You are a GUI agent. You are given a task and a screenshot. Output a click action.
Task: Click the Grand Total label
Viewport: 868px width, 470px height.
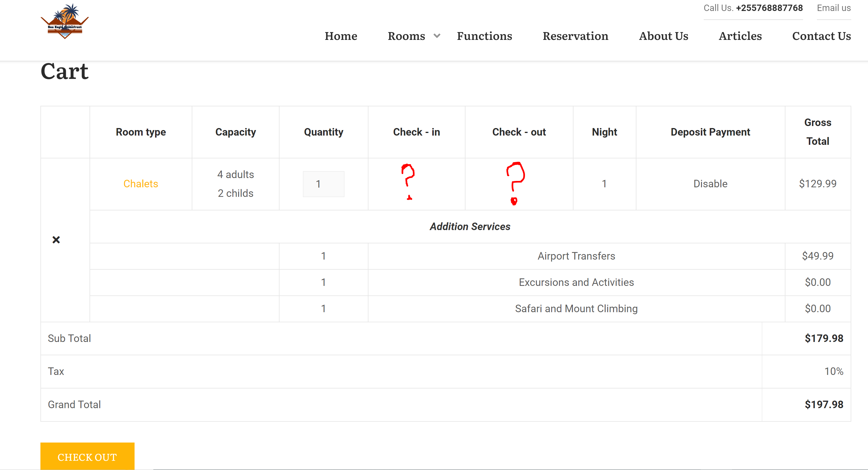[x=74, y=405]
